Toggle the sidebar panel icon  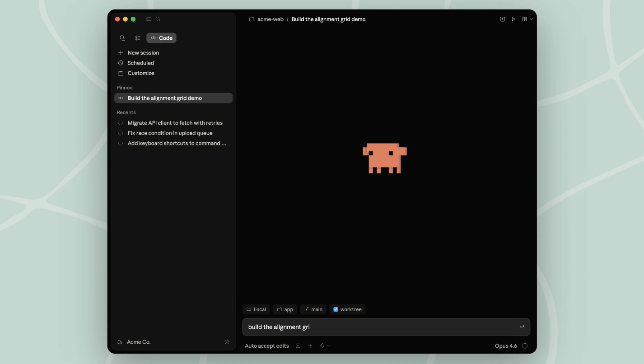(149, 19)
